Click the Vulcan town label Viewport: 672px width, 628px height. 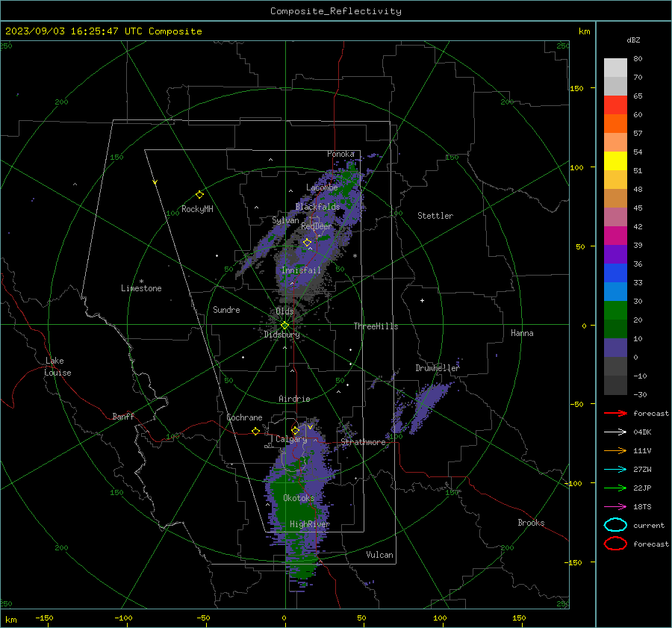coord(379,555)
